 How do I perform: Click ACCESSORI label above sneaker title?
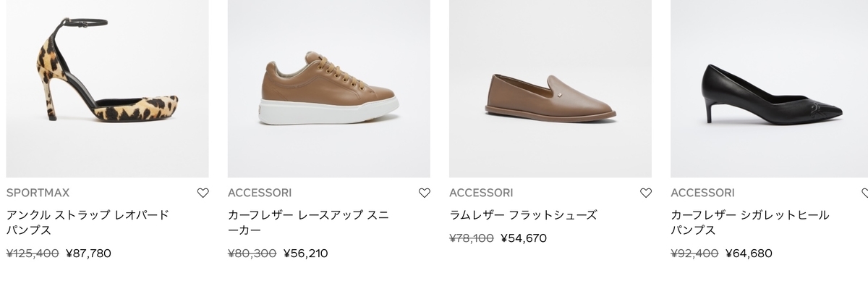[260, 193]
